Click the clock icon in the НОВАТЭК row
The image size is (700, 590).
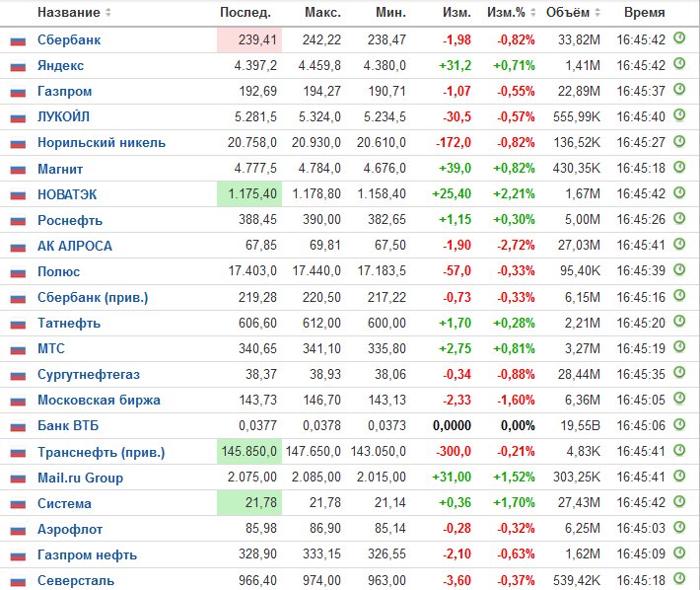[679, 192]
